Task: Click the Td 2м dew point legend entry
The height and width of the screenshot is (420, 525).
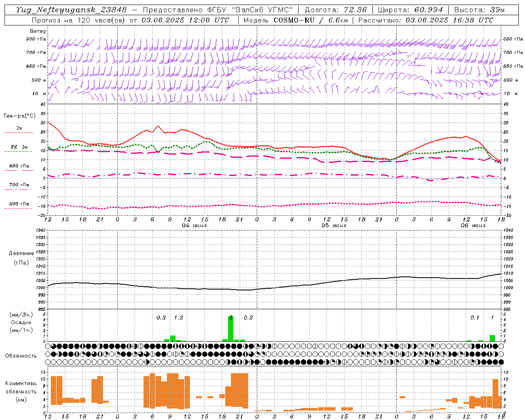Action: point(19,147)
